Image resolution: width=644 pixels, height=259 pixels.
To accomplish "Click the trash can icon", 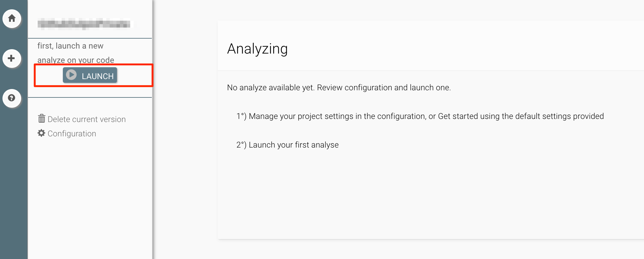I will click(x=41, y=119).
